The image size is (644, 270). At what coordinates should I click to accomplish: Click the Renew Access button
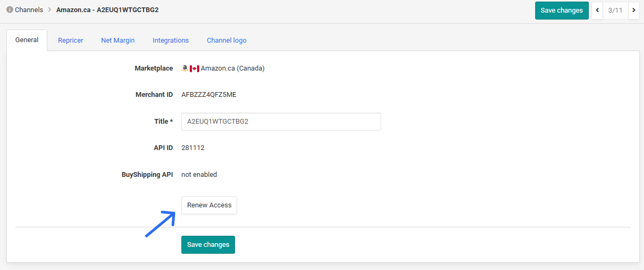pyautogui.click(x=209, y=205)
